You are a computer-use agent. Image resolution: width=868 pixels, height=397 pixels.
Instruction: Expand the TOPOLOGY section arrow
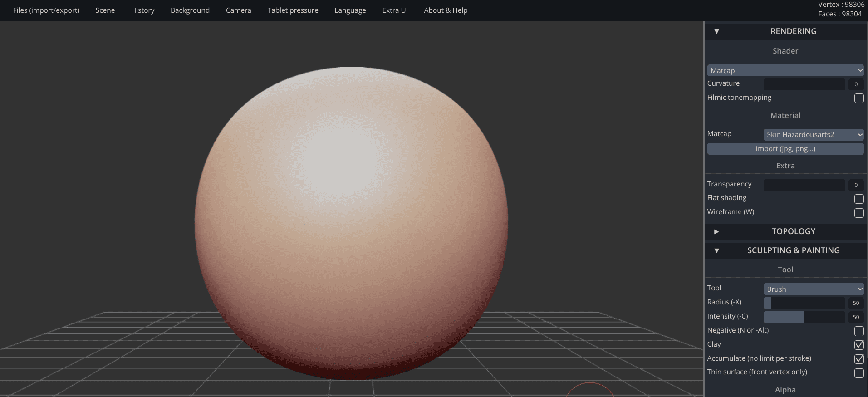[x=716, y=231]
